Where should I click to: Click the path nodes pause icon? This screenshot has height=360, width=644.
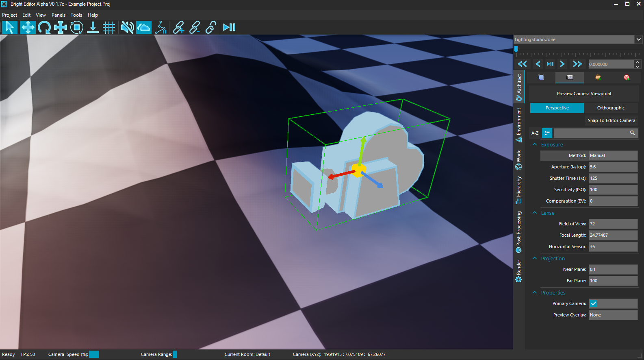[161, 27]
